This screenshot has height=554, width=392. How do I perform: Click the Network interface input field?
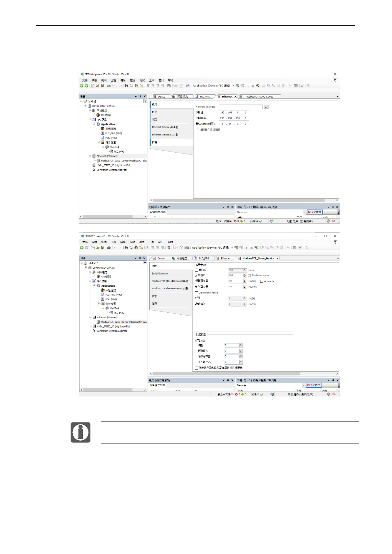click(x=241, y=107)
